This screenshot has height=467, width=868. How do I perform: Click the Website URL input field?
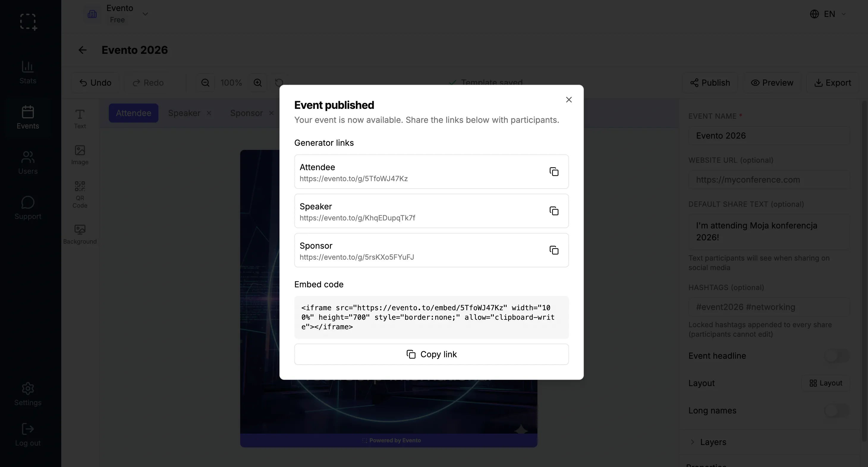(x=769, y=180)
